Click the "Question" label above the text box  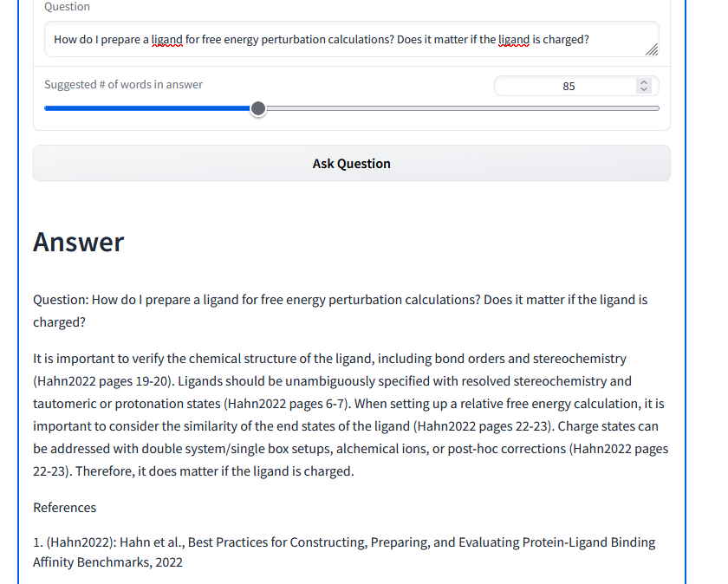click(x=67, y=7)
